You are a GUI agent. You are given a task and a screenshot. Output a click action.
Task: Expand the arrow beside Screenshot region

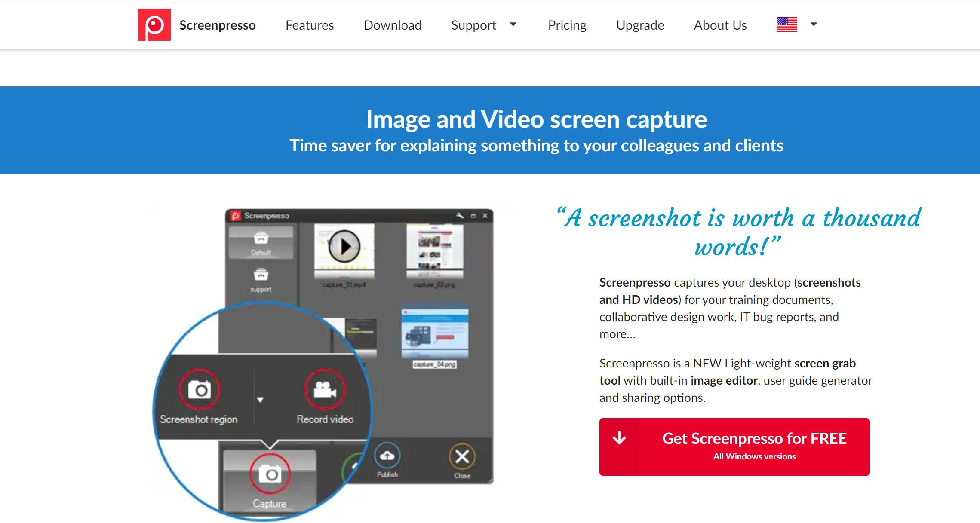click(260, 400)
